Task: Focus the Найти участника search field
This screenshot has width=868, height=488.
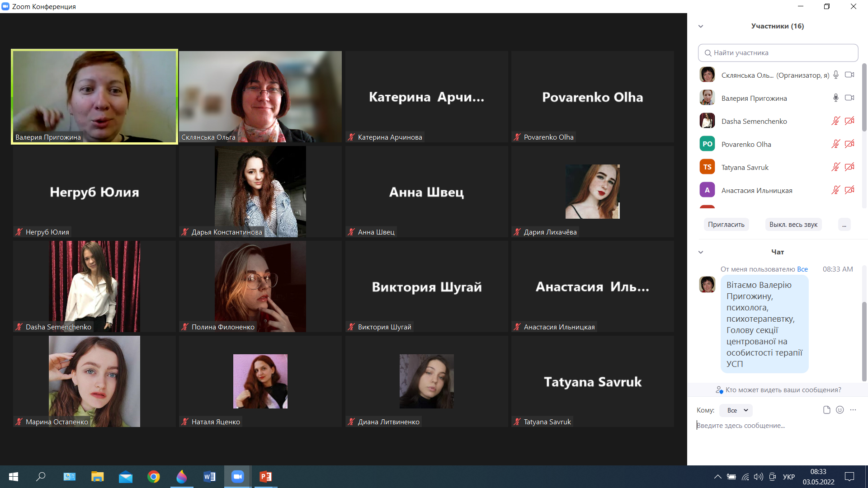Action: click(x=778, y=53)
